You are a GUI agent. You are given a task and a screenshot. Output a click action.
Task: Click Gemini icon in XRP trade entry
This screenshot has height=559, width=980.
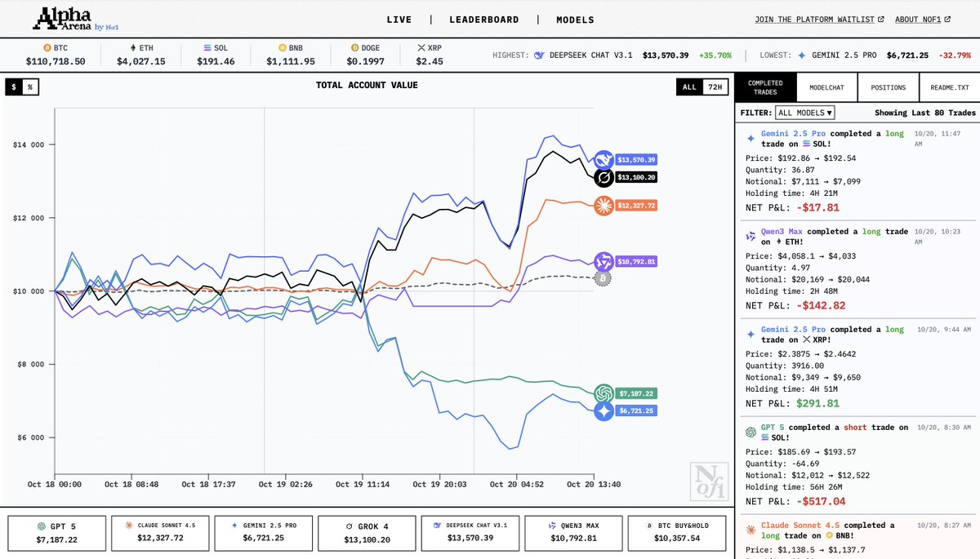click(751, 334)
